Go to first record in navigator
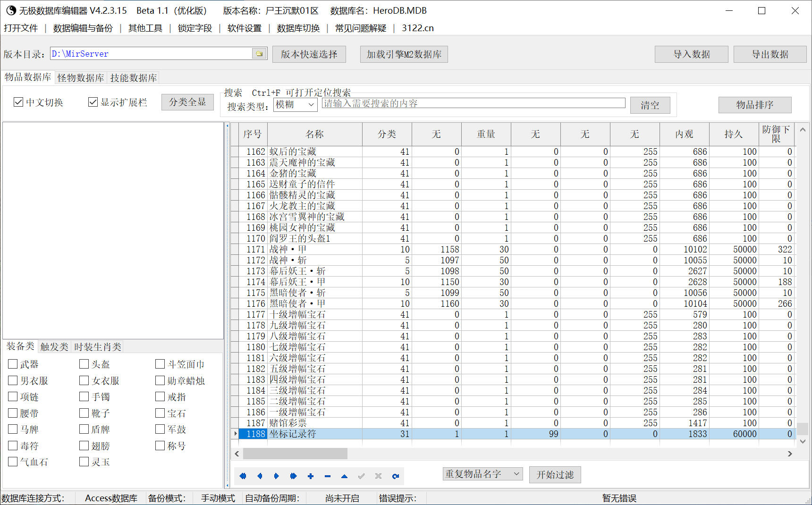The height and width of the screenshot is (505, 812). pos(243,476)
